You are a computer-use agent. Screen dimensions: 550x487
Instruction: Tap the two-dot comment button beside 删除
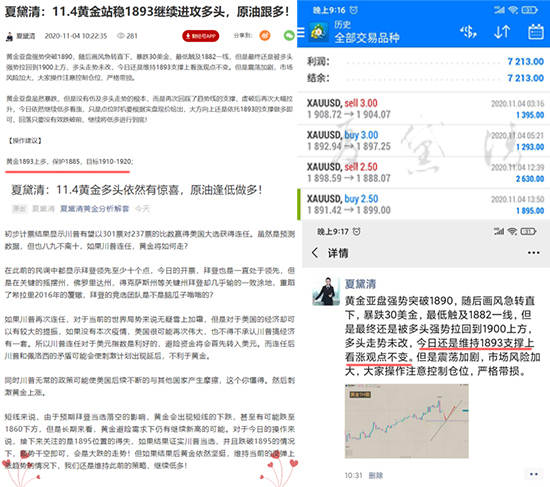(x=534, y=474)
